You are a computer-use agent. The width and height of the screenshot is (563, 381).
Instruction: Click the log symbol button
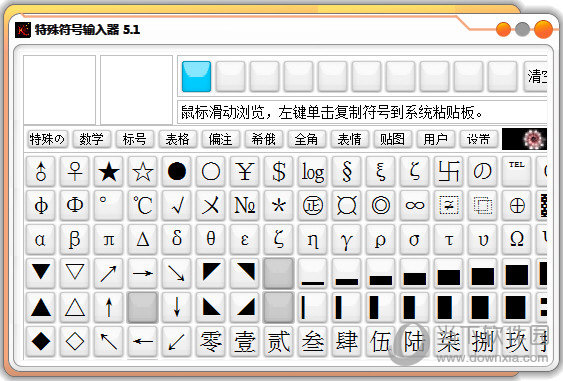[312, 172]
